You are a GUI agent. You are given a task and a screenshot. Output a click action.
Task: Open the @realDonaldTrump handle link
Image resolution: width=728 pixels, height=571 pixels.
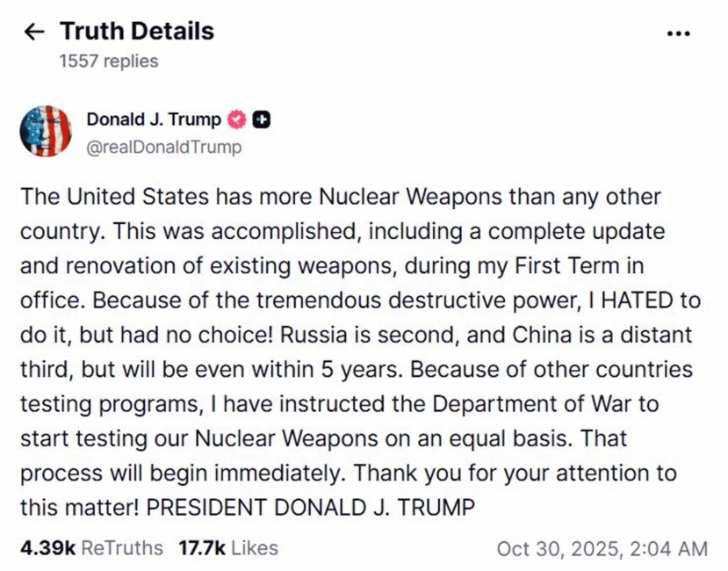pyautogui.click(x=163, y=147)
